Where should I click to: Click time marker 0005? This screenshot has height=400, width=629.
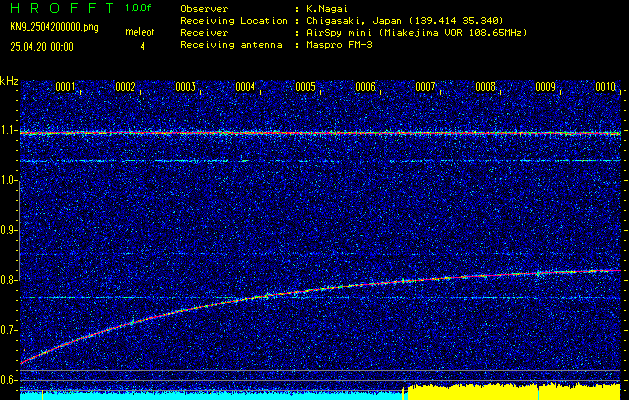coord(305,87)
